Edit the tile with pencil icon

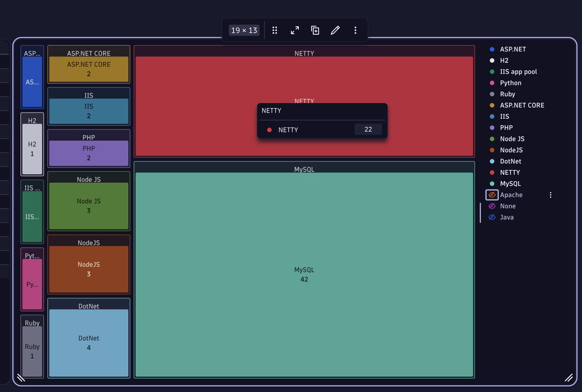tap(335, 30)
